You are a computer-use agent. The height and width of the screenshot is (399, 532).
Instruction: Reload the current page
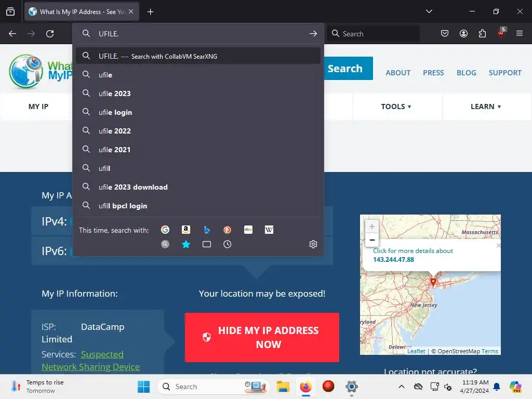coord(50,34)
